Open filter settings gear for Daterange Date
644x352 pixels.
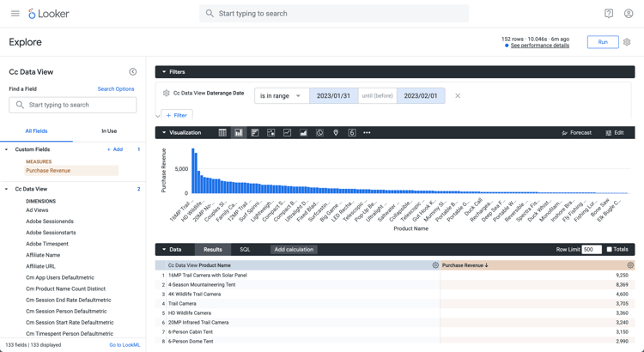click(166, 94)
